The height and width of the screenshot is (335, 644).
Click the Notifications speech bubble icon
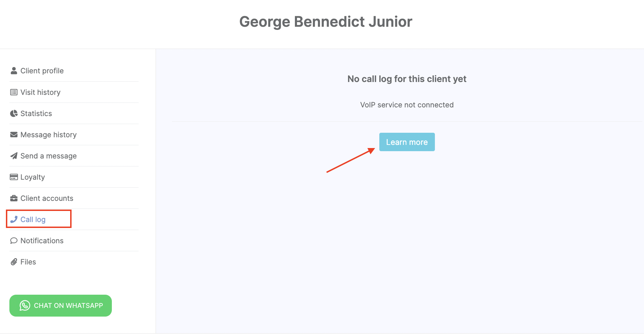click(x=14, y=241)
